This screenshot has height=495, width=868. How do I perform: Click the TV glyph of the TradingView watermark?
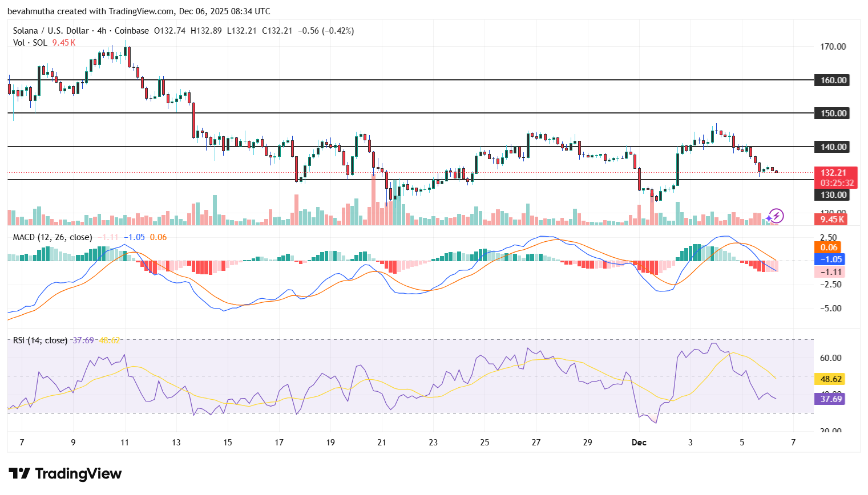pos(20,474)
